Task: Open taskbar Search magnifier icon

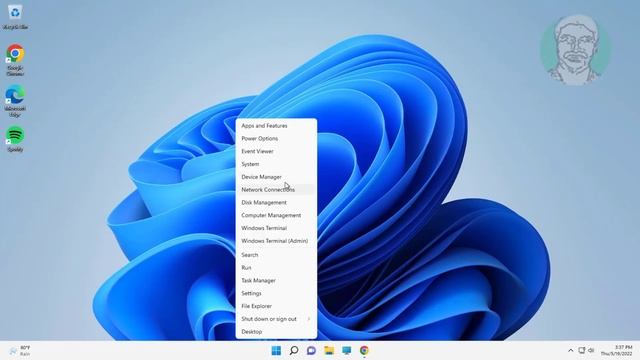Action: [x=294, y=350]
